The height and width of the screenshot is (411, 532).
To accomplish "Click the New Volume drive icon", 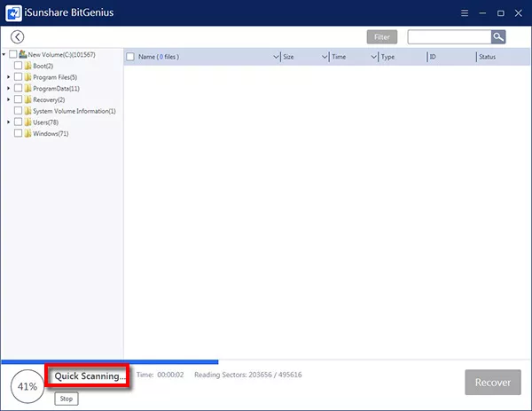I will pos(23,54).
